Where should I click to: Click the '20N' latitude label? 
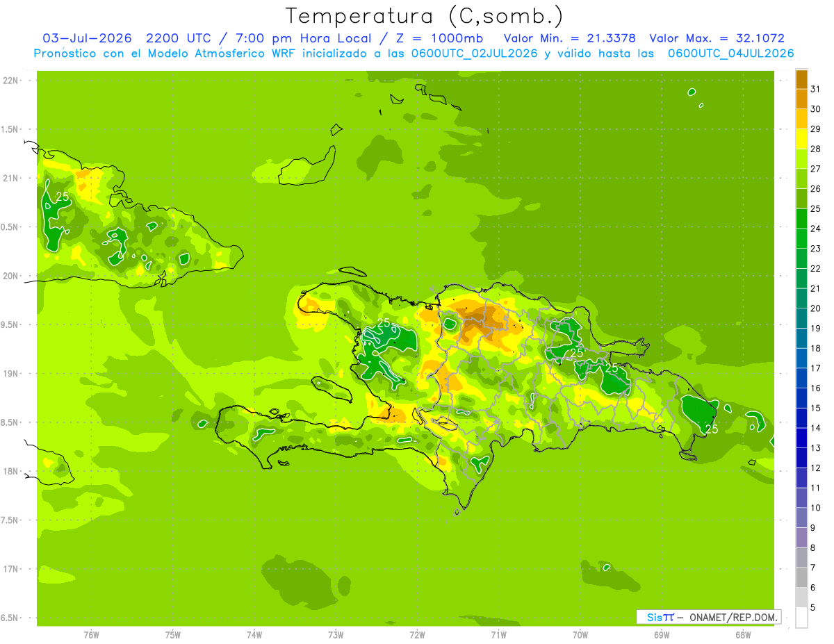(x=12, y=276)
